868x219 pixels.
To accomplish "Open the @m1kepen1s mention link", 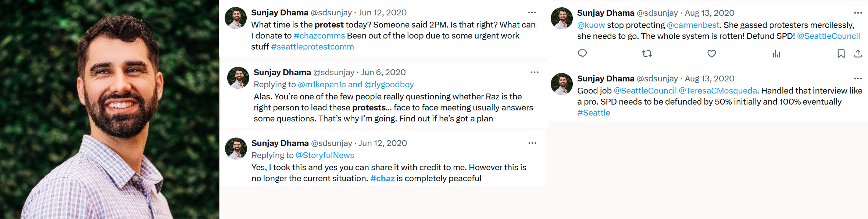I will click(x=322, y=84).
